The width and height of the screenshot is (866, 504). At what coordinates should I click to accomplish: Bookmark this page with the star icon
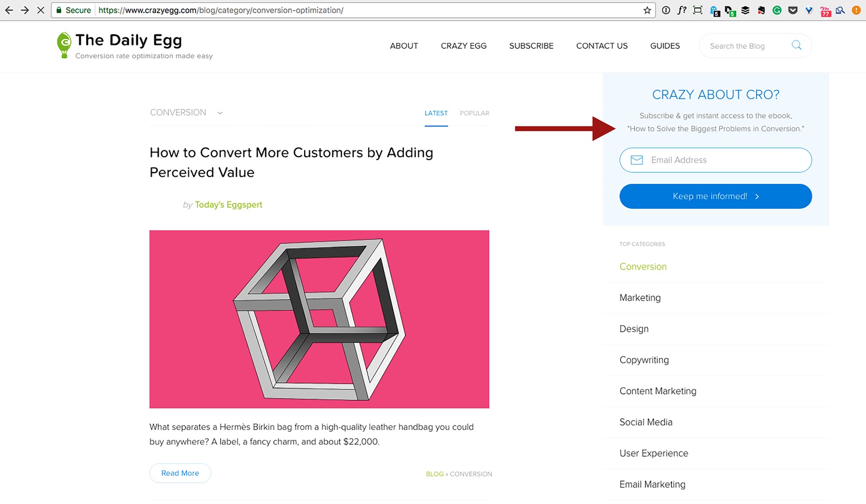click(x=647, y=10)
